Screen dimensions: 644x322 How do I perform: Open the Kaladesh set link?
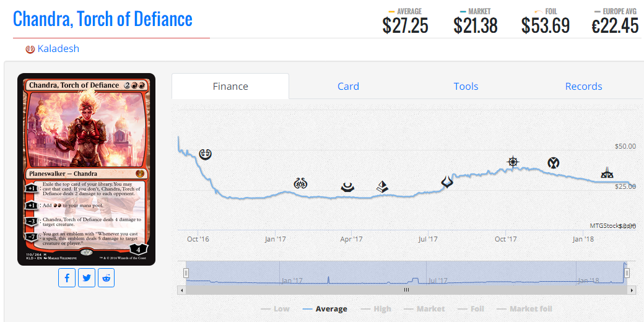58,49
